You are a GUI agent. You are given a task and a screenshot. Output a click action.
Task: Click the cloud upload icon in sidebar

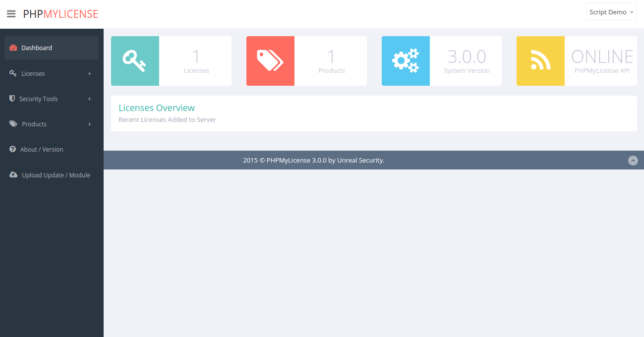coord(13,175)
